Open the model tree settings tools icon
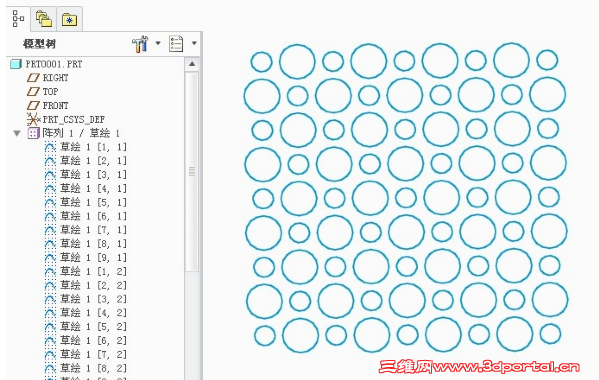The height and width of the screenshot is (380, 599). 140,44
